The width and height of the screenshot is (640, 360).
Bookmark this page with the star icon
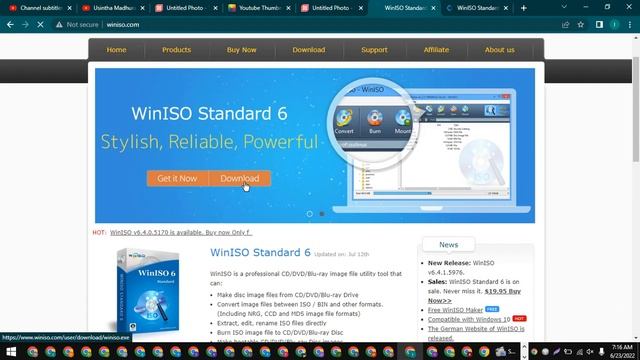(x=581, y=24)
